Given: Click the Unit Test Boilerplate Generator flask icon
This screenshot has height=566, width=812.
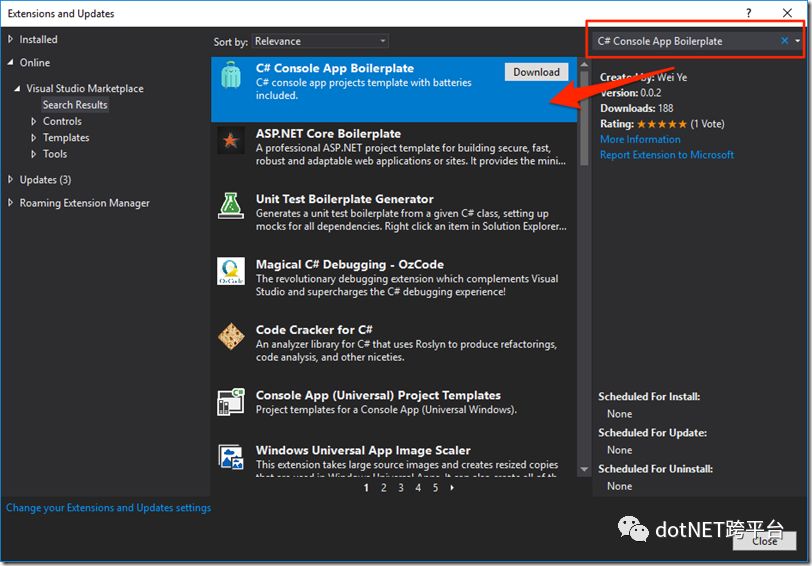Looking at the screenshot, I should (x=230, y=206).
